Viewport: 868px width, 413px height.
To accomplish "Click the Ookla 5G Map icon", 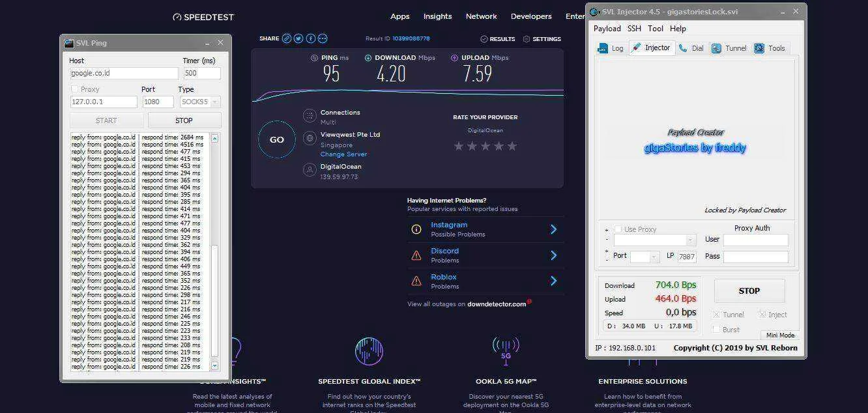I will click(506, 351).
